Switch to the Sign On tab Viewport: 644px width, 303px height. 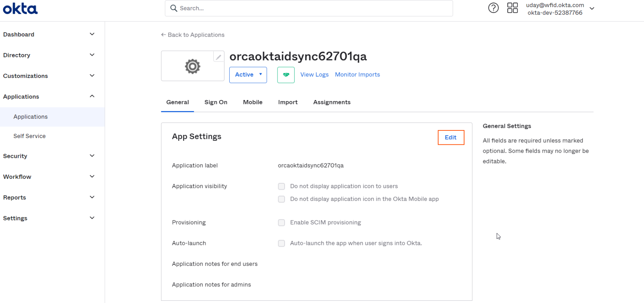click(x=216, y=102)
